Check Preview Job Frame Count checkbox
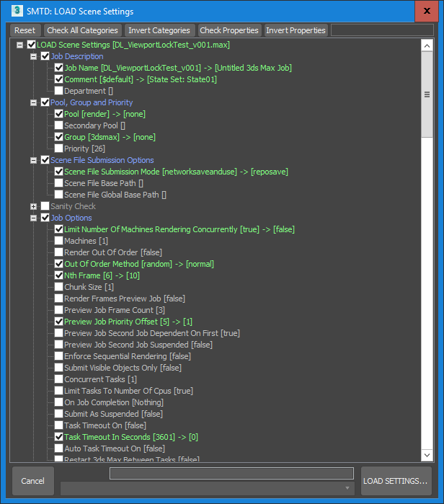Image resolution: width=444 pixels, height=504 pixels. tap(59, 310)
